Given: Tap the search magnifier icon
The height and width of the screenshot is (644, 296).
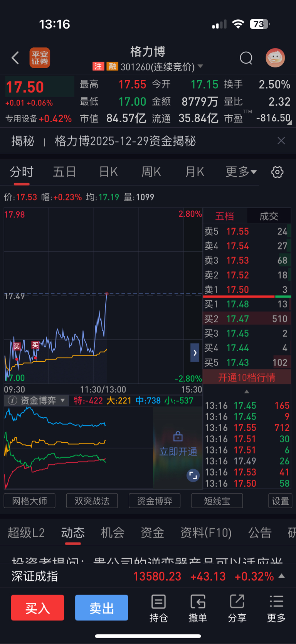Looking at the screenshot, I should 246,58.
